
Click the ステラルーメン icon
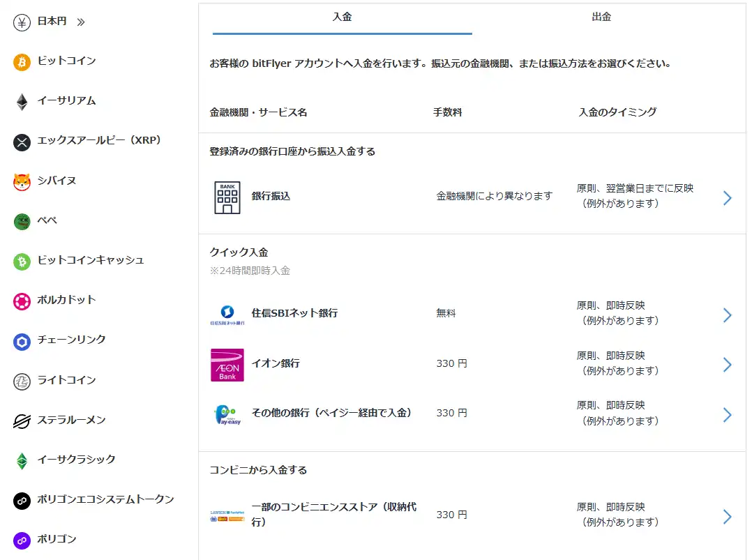point(21,420)
